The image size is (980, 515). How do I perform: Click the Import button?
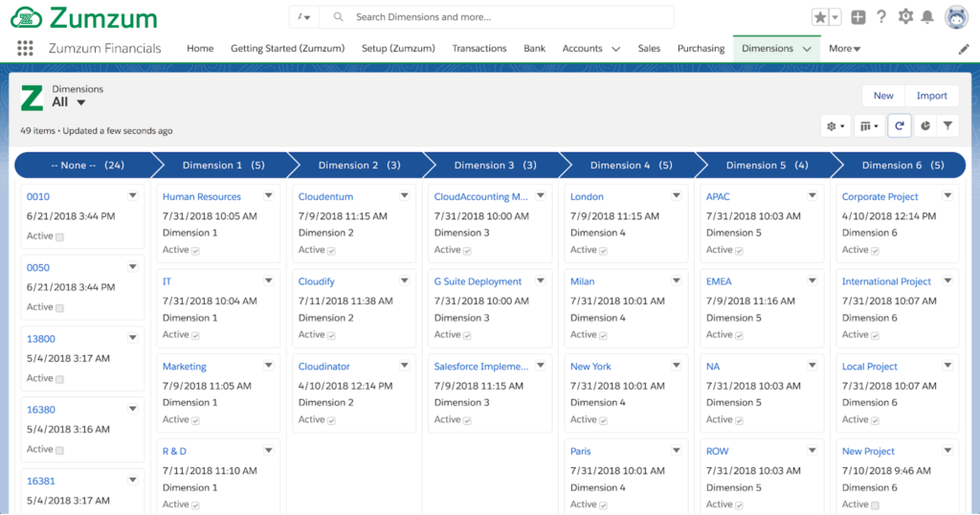coord(932,96)
